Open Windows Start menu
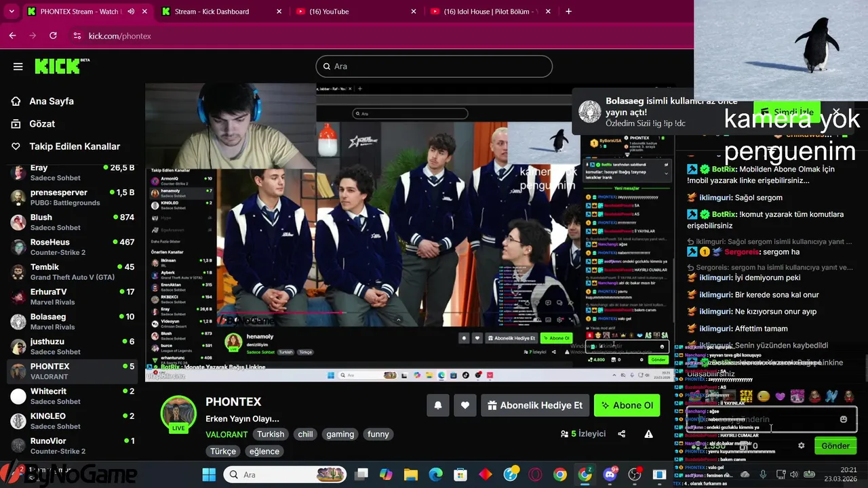The width and height of the screenshot is (868, 488). pos(209,474)
